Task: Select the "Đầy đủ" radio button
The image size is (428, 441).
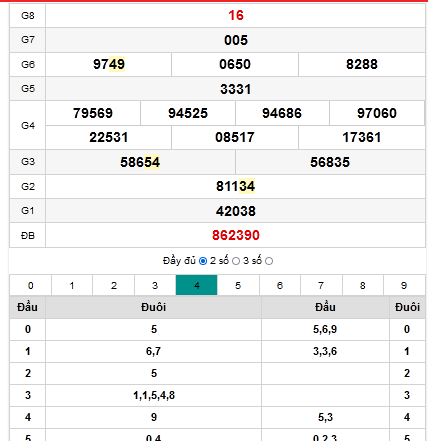Action: coord(203,261)
